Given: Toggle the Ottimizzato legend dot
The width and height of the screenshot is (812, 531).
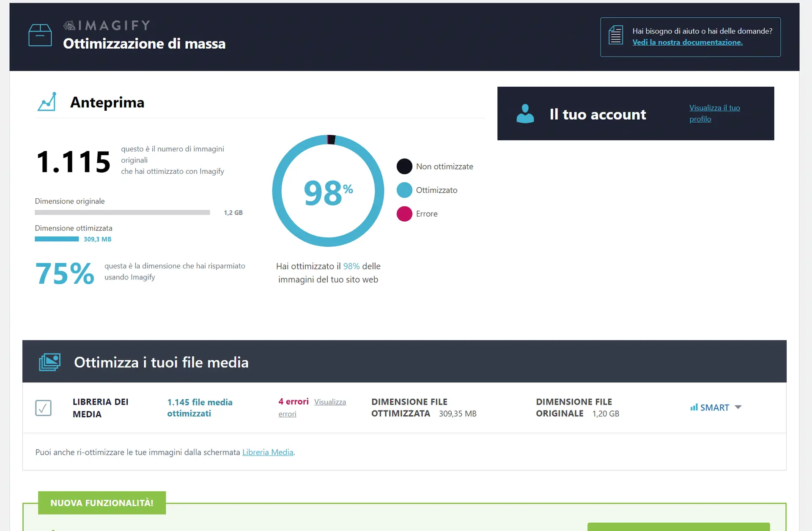Looking at the screenshot, I should pyautogui.click(x=404, y=190).
